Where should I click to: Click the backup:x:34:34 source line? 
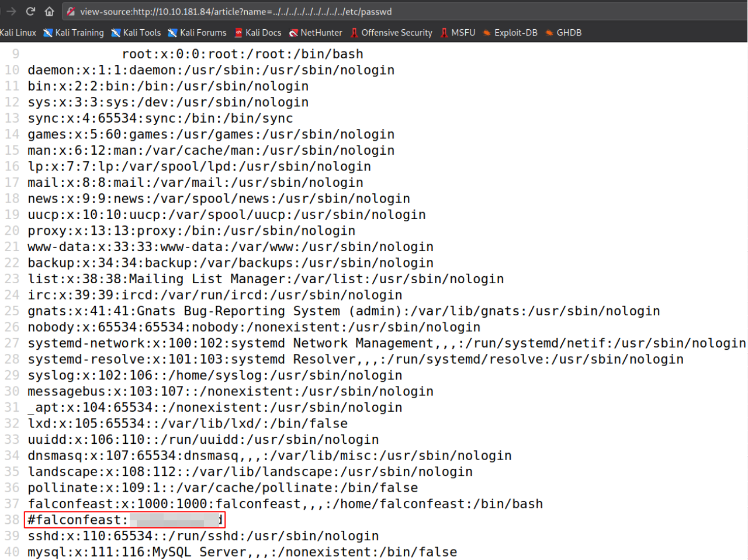[231, 263]
